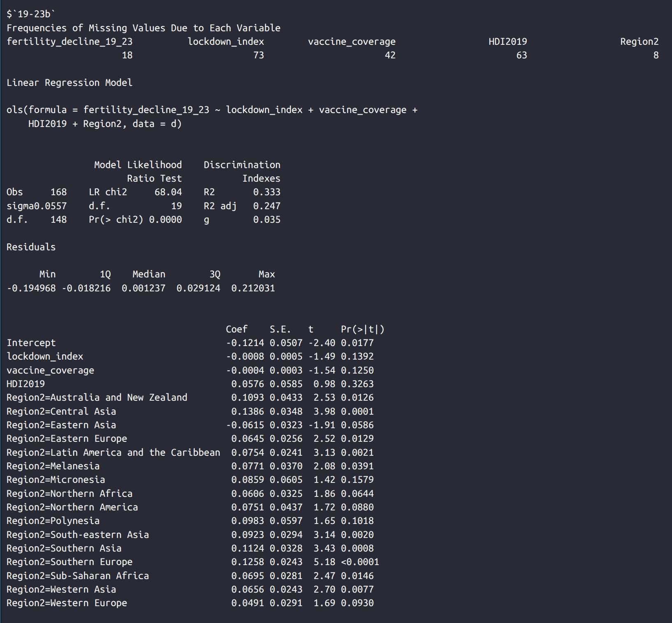Viewport: 672px width, 623px height.
Task: Select the residual Median value 0.001237
Action: (x=143, y=288)
